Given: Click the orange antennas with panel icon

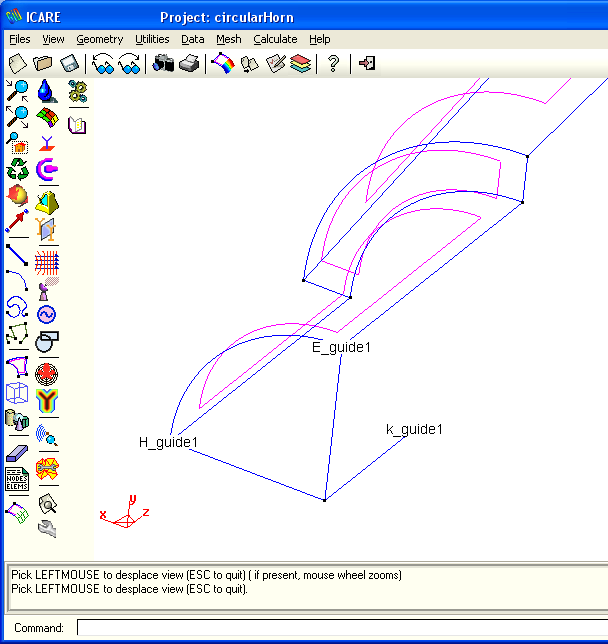Looking at the screenshot, I should point(46,229).
